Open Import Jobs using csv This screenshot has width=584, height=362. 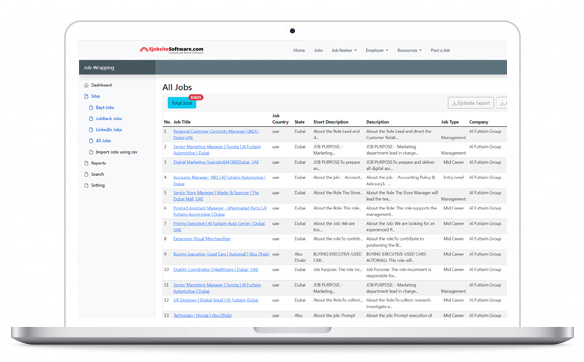(117, 152)
